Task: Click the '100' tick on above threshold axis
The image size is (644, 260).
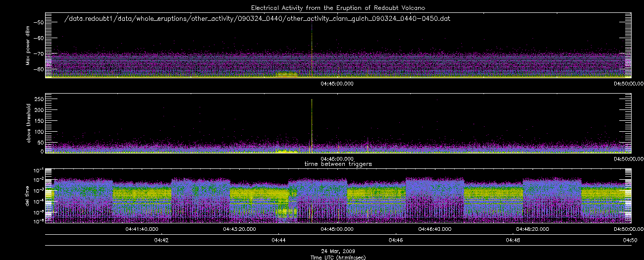Action: pos(39,131)
